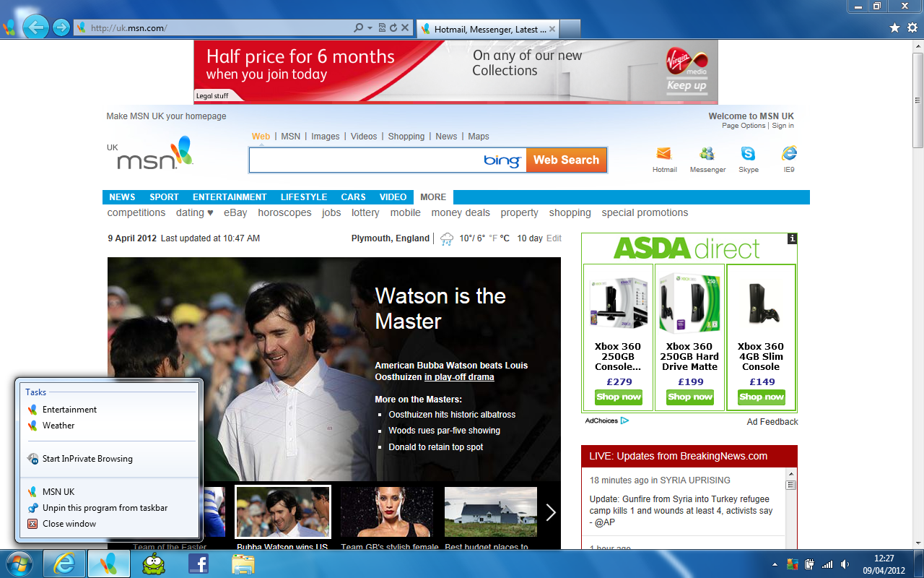924x578 pixels.
Task: Click the orange Web Search button
Action: tap(566, 160)
